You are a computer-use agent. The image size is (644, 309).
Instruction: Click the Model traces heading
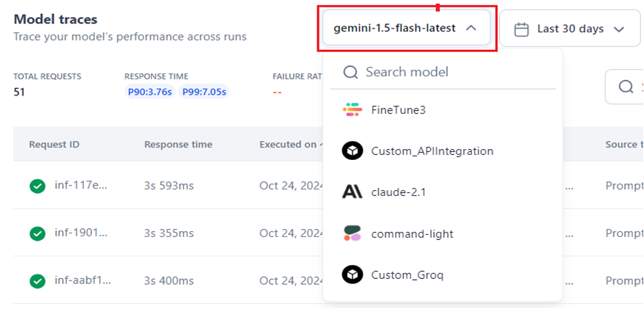(56, 19)
